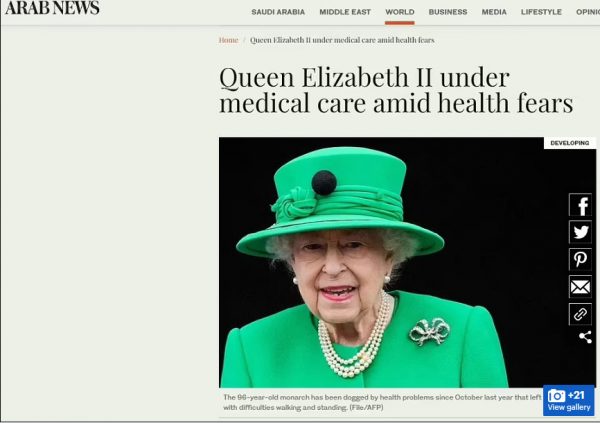Share article via Twitter bird icon
This screenshot has height=423, width=600.
pyautogui.click(x=580, y=232)
